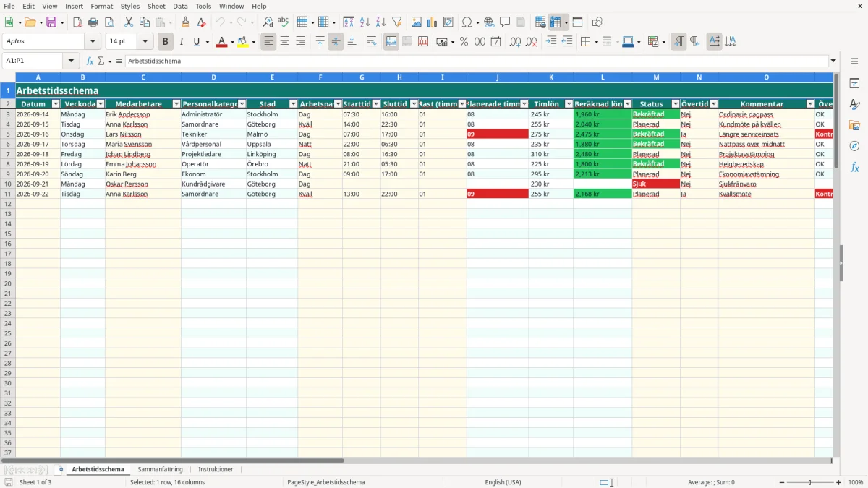868x488 pixels.
Task: Click the Save document icon
Action: pyautogui.click(x=51, y=22)
